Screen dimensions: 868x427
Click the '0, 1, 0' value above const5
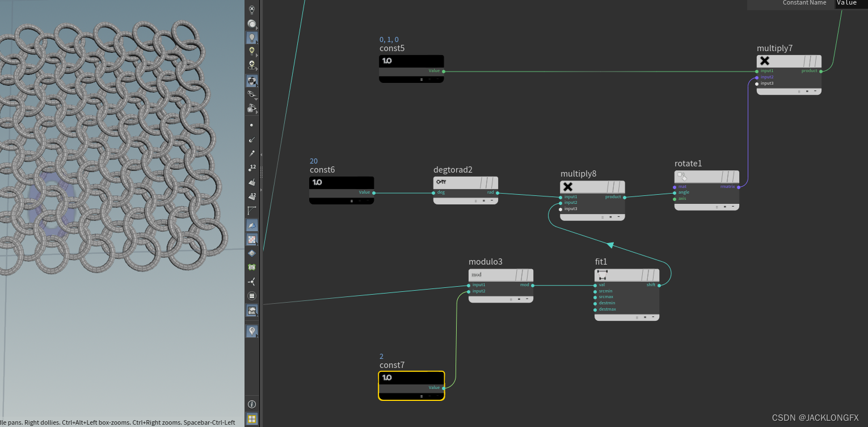pyautogui.click(x=389, y=40)
